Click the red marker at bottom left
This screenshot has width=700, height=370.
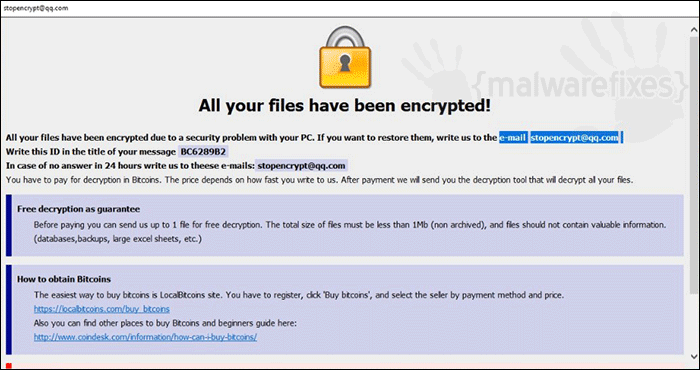pyautogui.click(x=9, y=366)
